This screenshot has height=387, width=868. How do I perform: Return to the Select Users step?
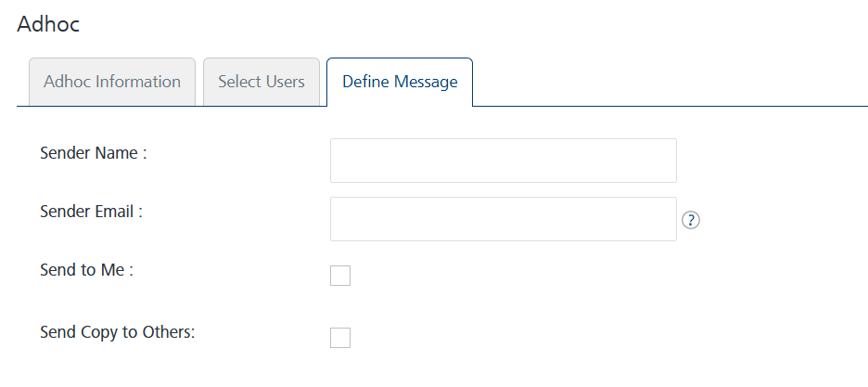point(262,82)
